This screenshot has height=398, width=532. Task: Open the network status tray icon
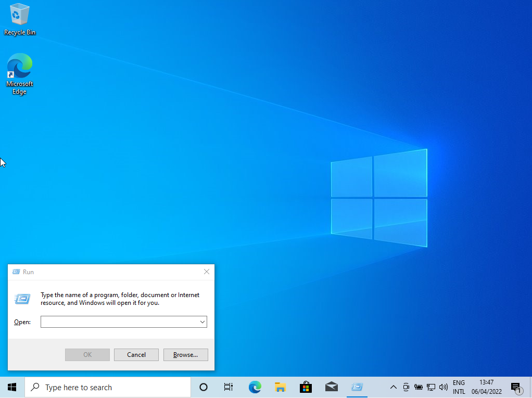pos(431,387)
